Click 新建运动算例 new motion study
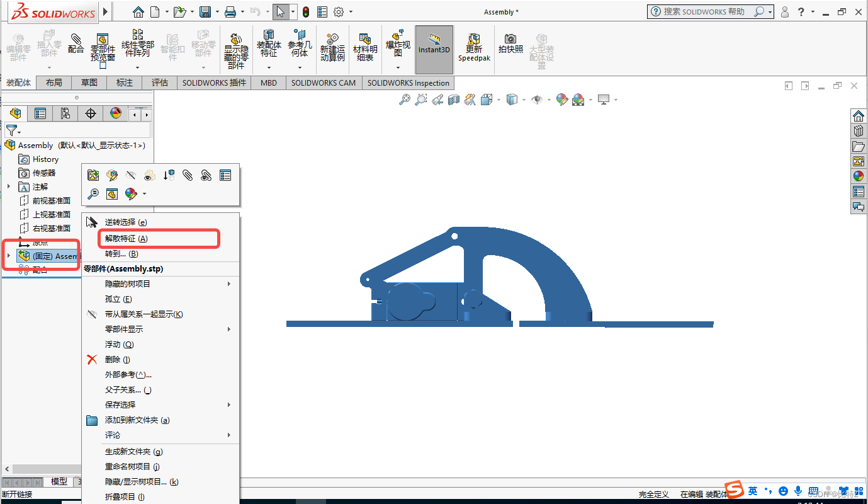868x504 pixels. coord(332,47)
